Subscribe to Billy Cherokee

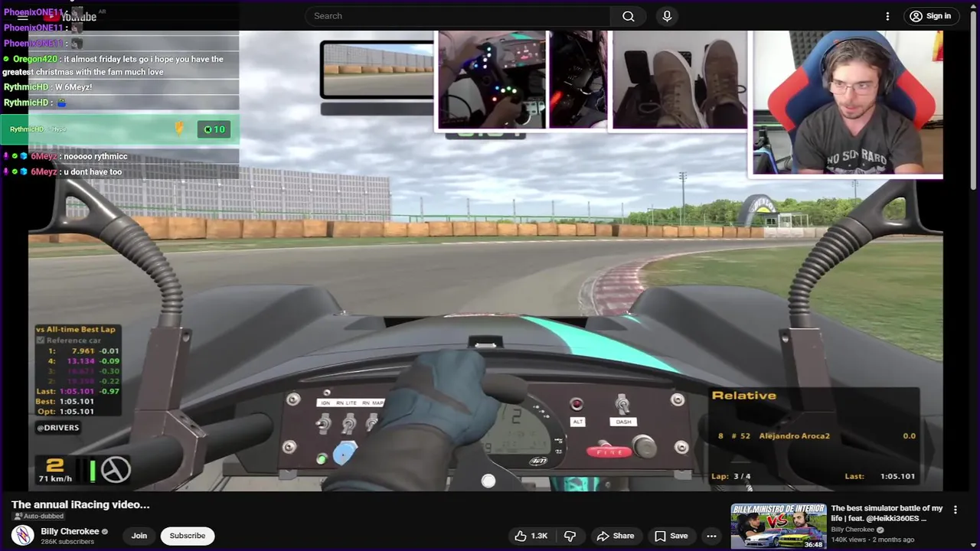click(188, 536)
